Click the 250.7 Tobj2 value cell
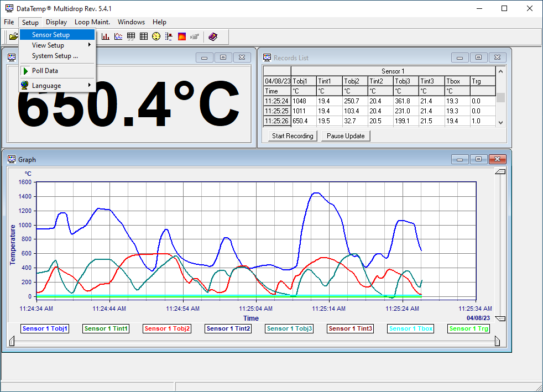Image resolution: width=543 pixels, height=392 pixels. click(355, 101)
